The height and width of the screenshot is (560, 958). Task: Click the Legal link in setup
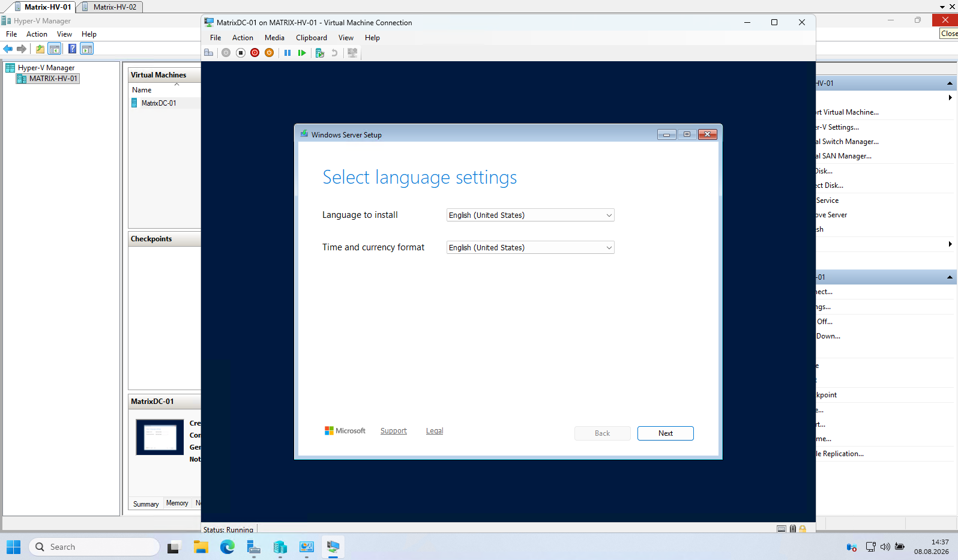coord(435,431)
